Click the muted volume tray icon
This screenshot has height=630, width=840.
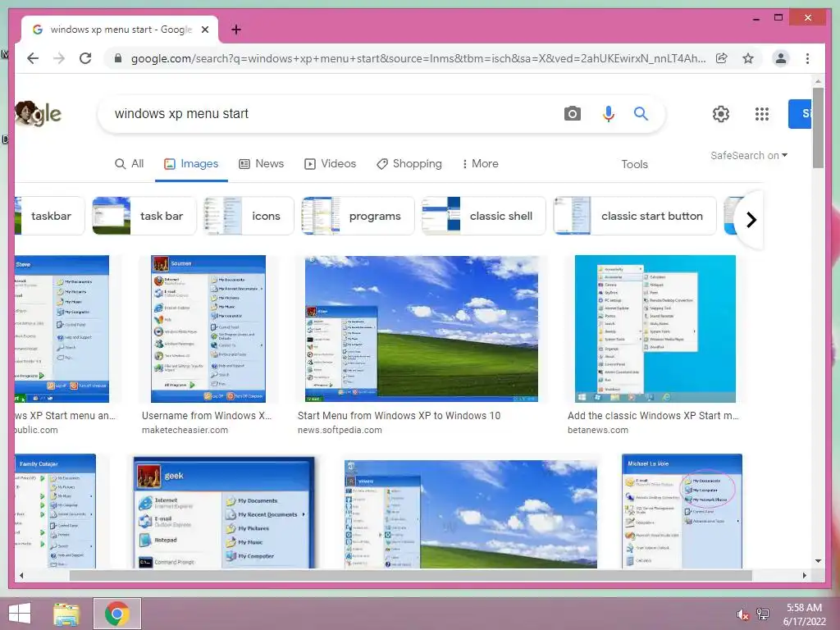tap(742, 614)
